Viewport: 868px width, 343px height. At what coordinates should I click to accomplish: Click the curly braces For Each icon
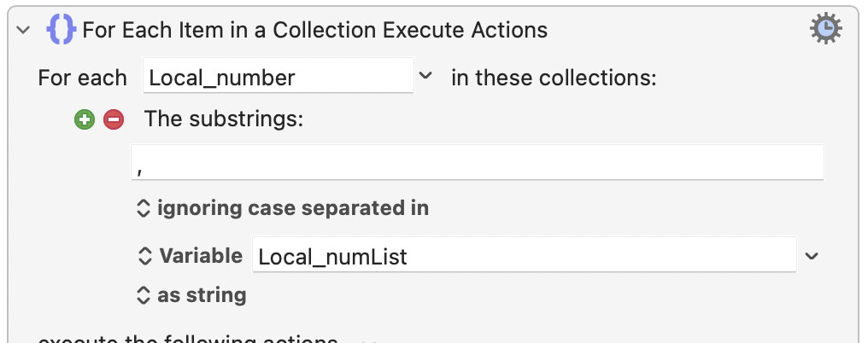pyautogui.click(x=62, y=29)
